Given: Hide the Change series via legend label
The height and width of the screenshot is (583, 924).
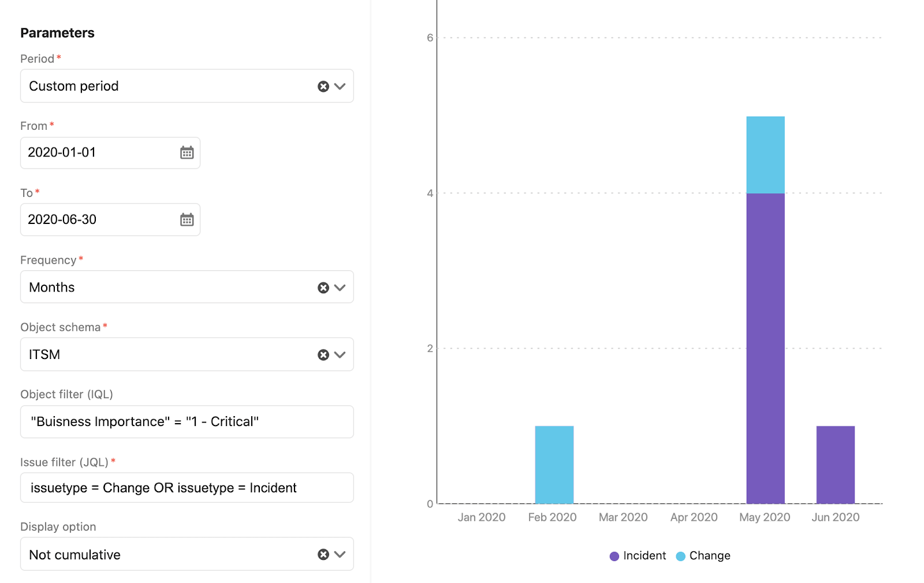Looking at the screenshot, I should coord(712,556).
